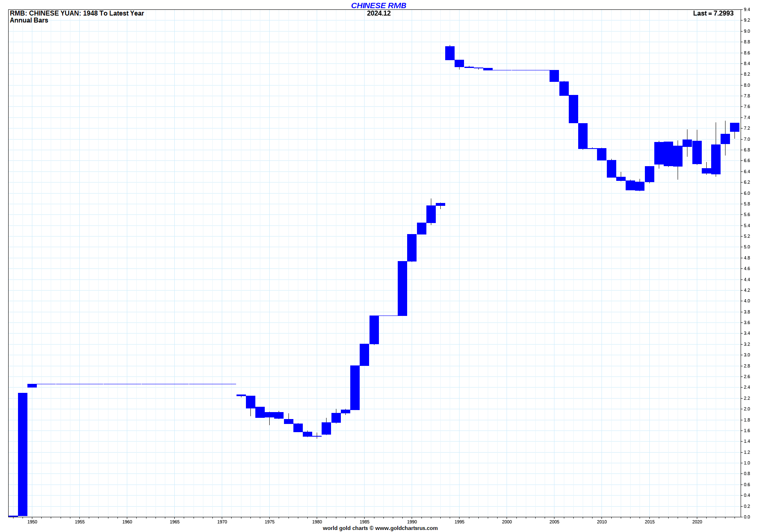Click the 9.4 y-axis value
The height and width of the screenshot is (532, 757).
coord(747,9)
